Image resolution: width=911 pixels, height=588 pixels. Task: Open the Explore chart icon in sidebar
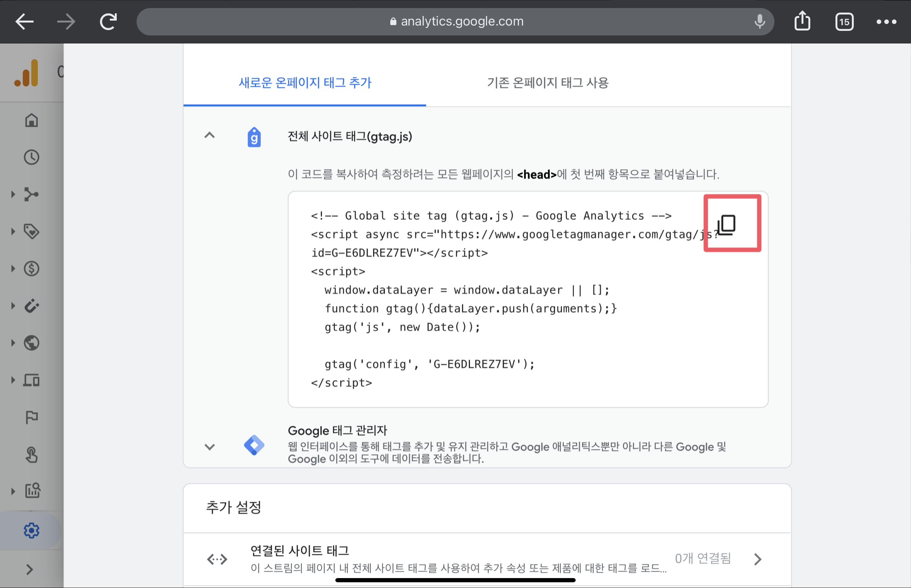tap(32, 491)
